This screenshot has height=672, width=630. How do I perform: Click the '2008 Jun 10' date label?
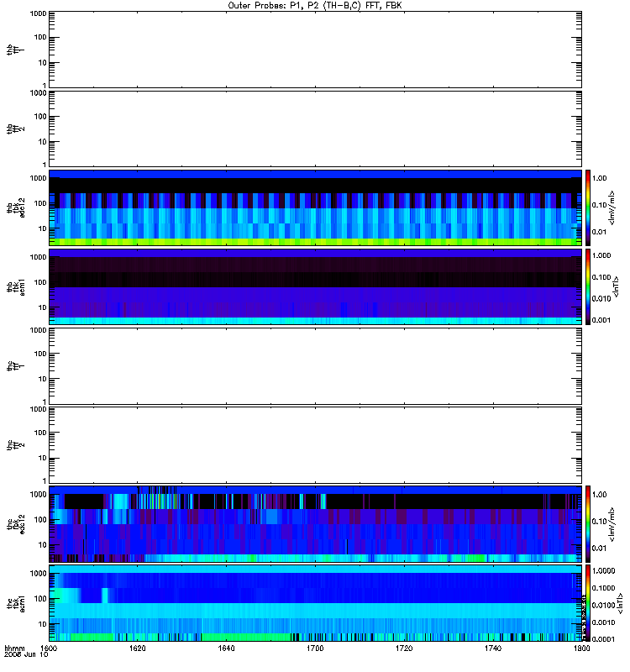pyautogui.click(x=26, y=654)
